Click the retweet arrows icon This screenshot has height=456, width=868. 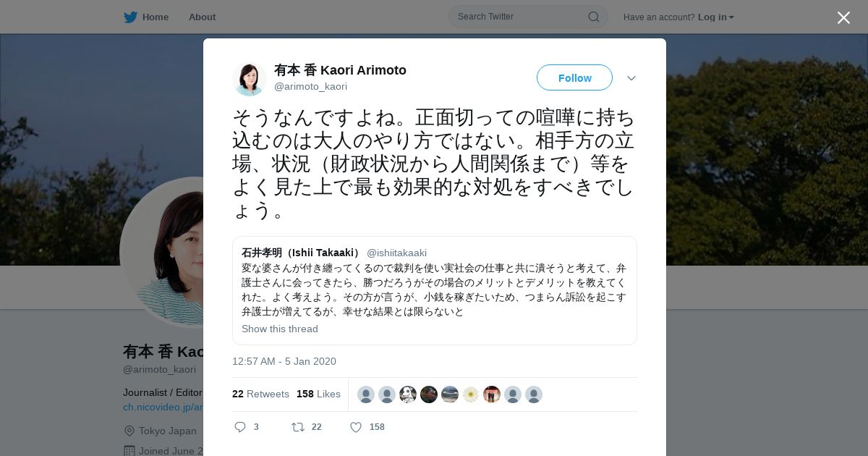coord(297,427)
